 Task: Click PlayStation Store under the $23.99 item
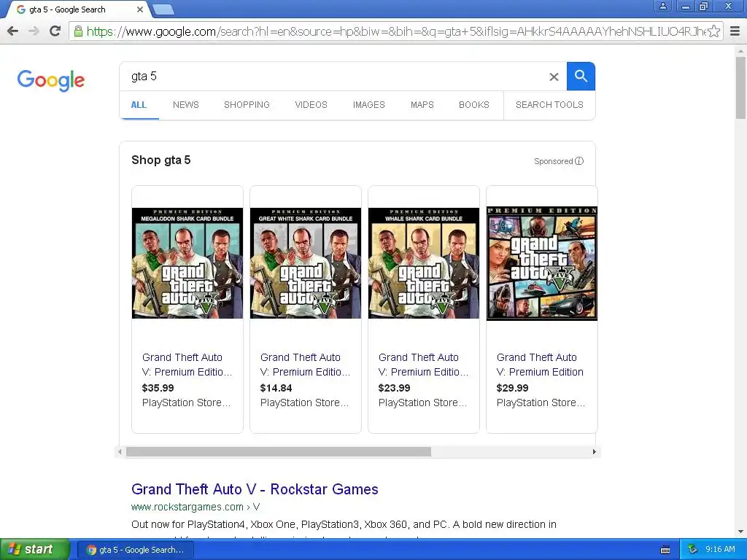click(422, 402)
